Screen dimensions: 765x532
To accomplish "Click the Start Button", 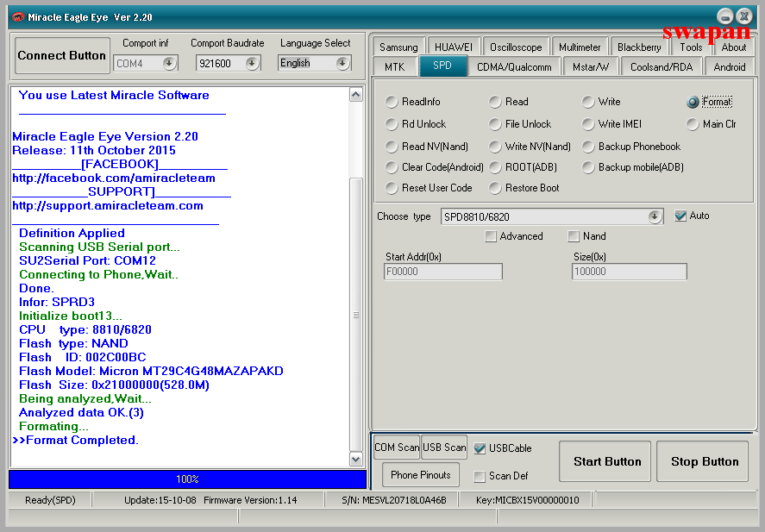I will pos(605,461).
